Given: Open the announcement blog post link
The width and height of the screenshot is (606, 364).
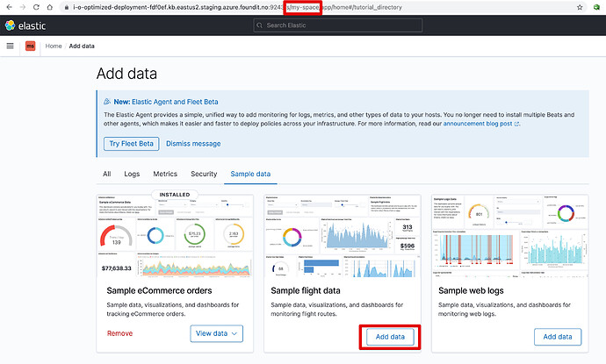Looking at the screenshot, I should (480, 124).
